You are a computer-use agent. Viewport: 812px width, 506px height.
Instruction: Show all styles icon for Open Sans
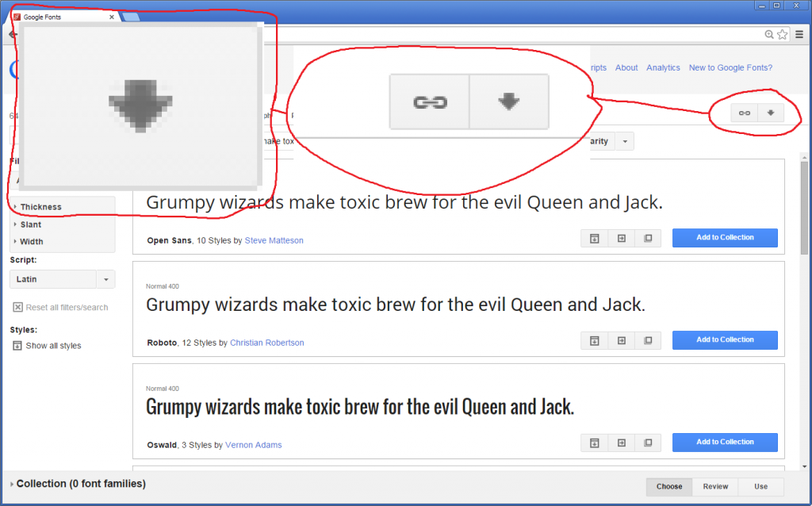(x=595, y=238)
